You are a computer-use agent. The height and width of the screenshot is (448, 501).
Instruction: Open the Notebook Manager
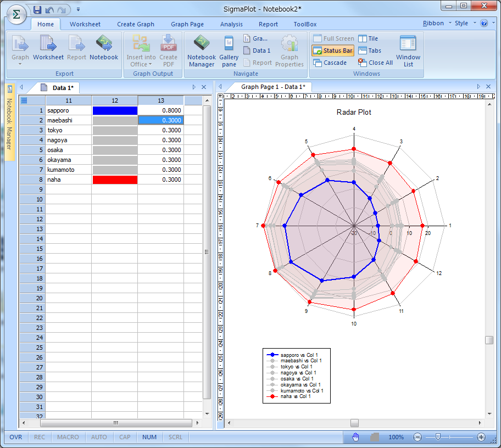coord(201,51)
